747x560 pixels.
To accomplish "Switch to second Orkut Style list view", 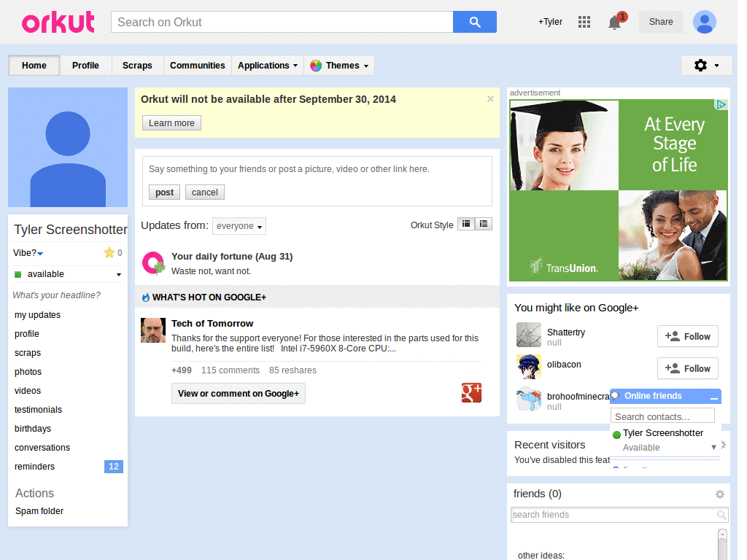I will tap(484, 224).
